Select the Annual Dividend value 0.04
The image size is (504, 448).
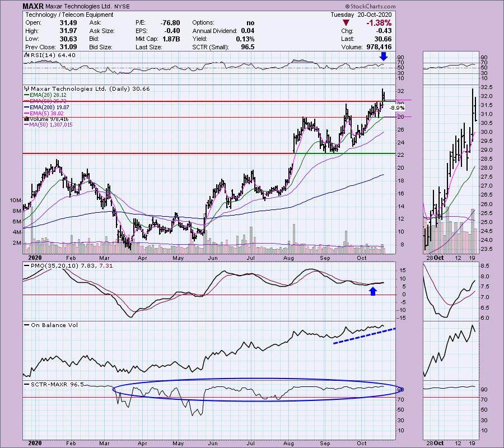coord(248,31)
